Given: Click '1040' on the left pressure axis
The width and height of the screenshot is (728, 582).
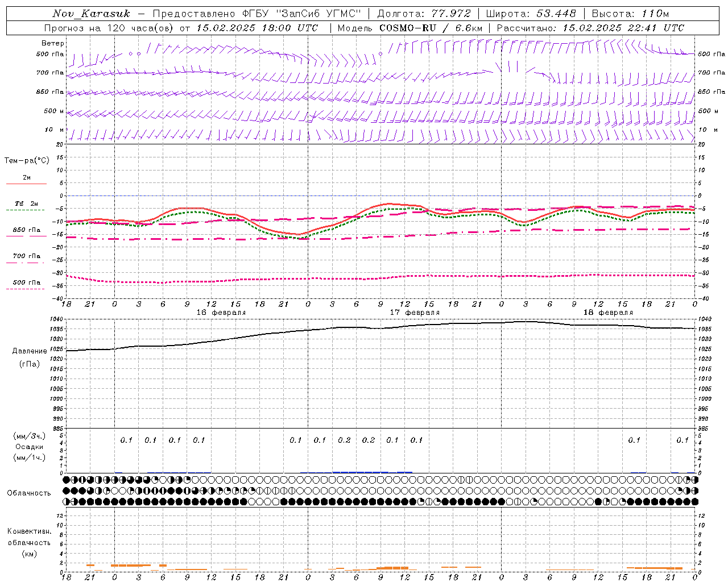Looking at the screenshot, I should 56,319.
